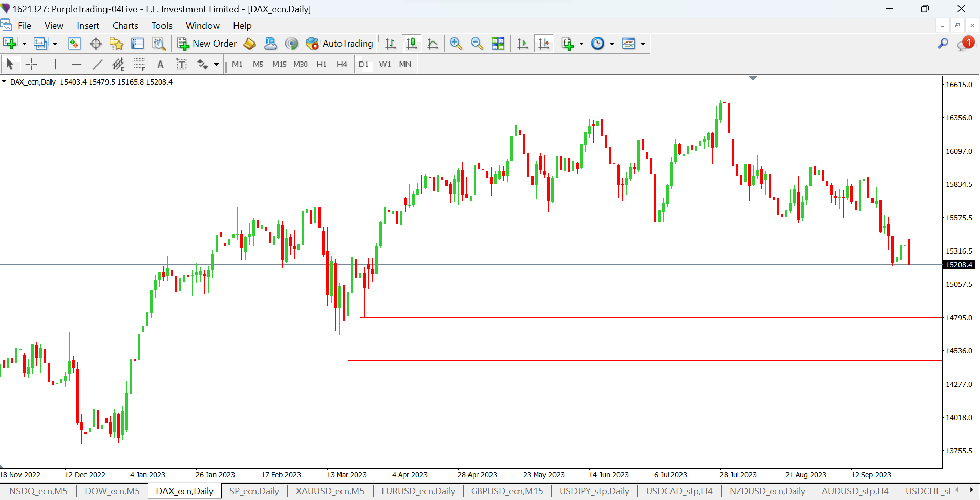Select the M1 timeframe button

237,64
